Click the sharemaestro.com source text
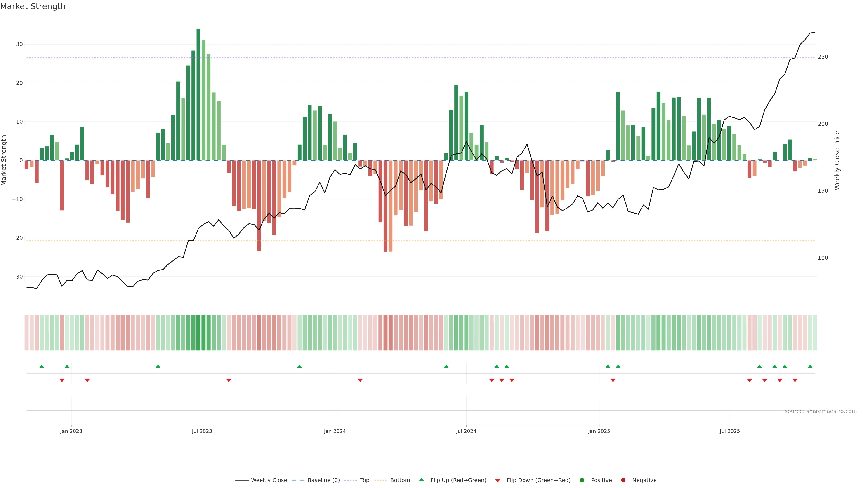 (x=821, y=411)
